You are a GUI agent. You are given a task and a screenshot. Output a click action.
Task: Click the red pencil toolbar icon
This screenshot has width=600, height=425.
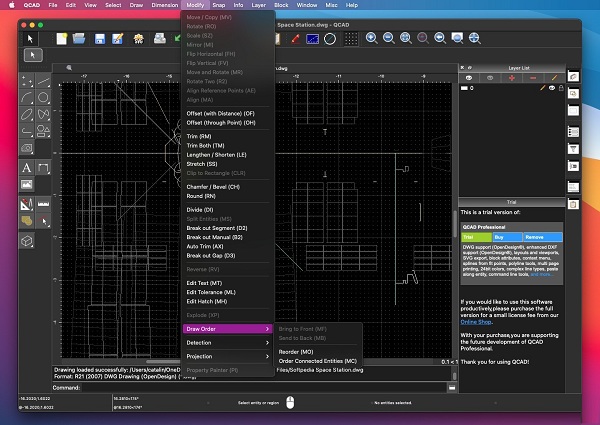click(295, 39)
